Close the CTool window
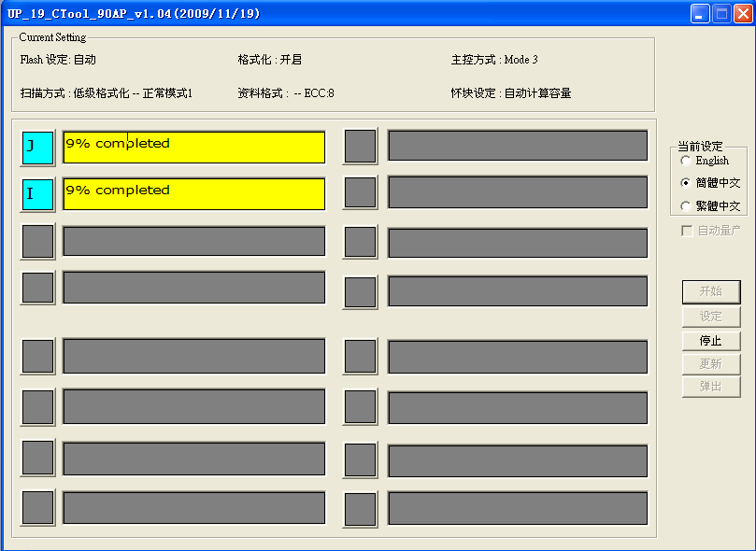Screen dimensions: 756x551 (743, 13)
